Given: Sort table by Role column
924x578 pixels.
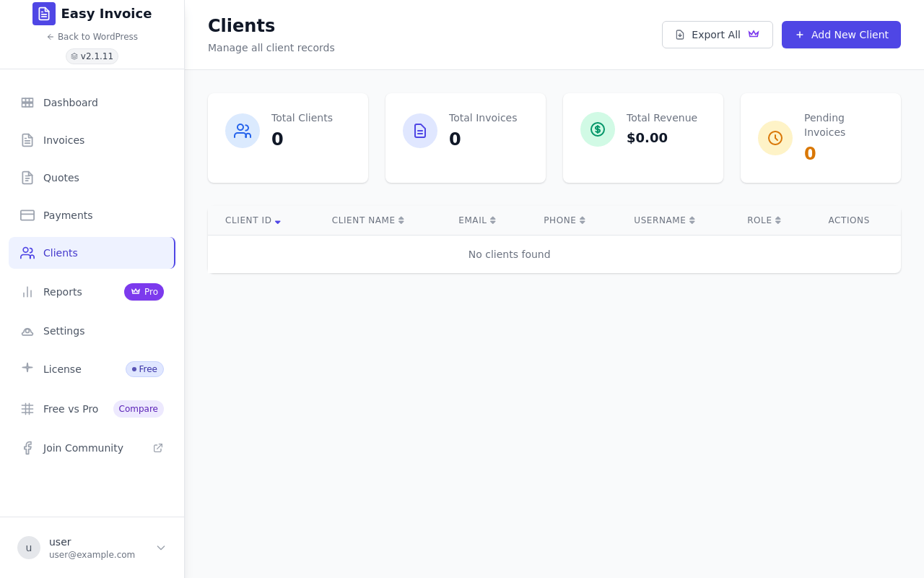Looking at the screenshot, I should (x=764, y=220).
